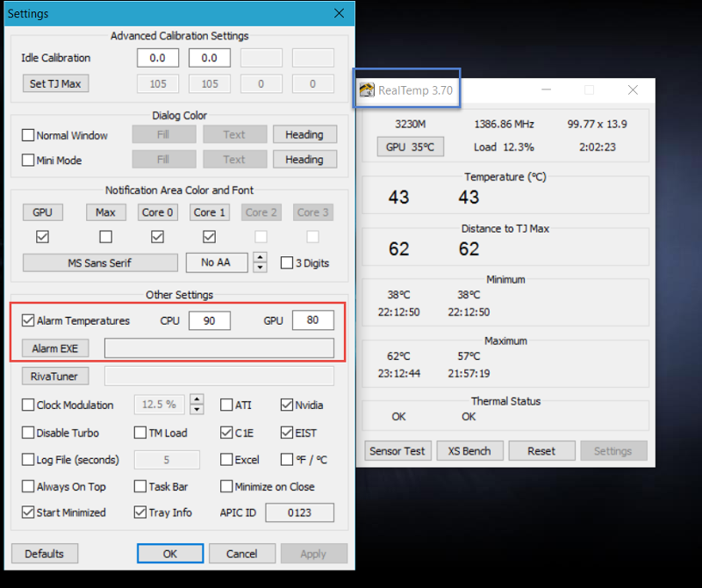Check the ATI checkbox
The width and height of the screenshot is (702, 588).
point(226,405)
